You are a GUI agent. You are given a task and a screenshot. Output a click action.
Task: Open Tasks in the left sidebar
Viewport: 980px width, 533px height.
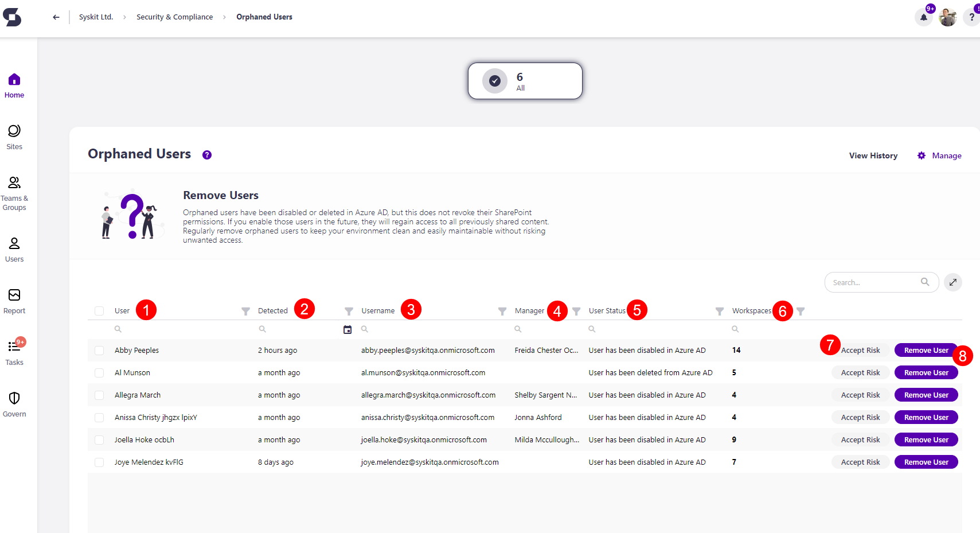pyautogui.click(x=14, y=352)
